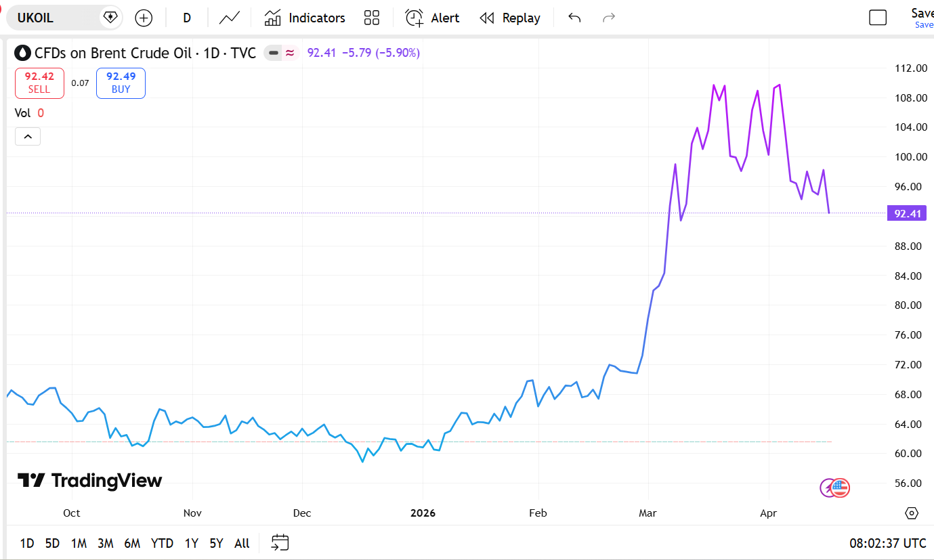Screen dimensions: 934x560
Task: Open the layout templates grid icon
Action: pos(372,18)
